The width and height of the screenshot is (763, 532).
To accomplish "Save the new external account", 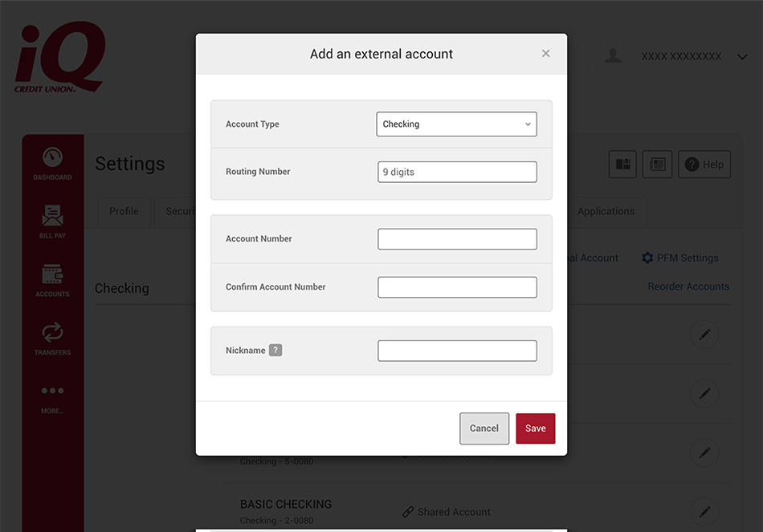I will tap(535, 428).
